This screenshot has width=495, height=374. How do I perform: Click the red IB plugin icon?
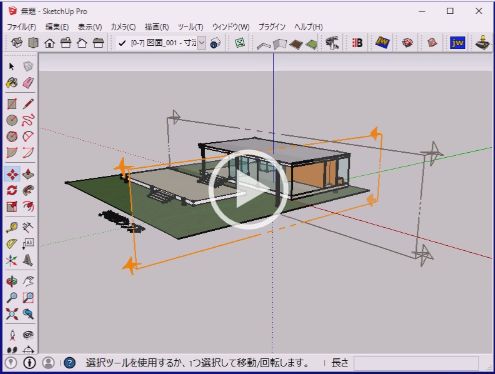pos(357,43)
